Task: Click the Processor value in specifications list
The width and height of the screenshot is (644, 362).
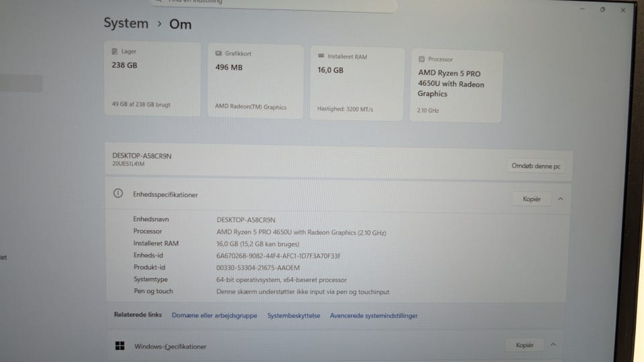Action: (x=301, y=233)
